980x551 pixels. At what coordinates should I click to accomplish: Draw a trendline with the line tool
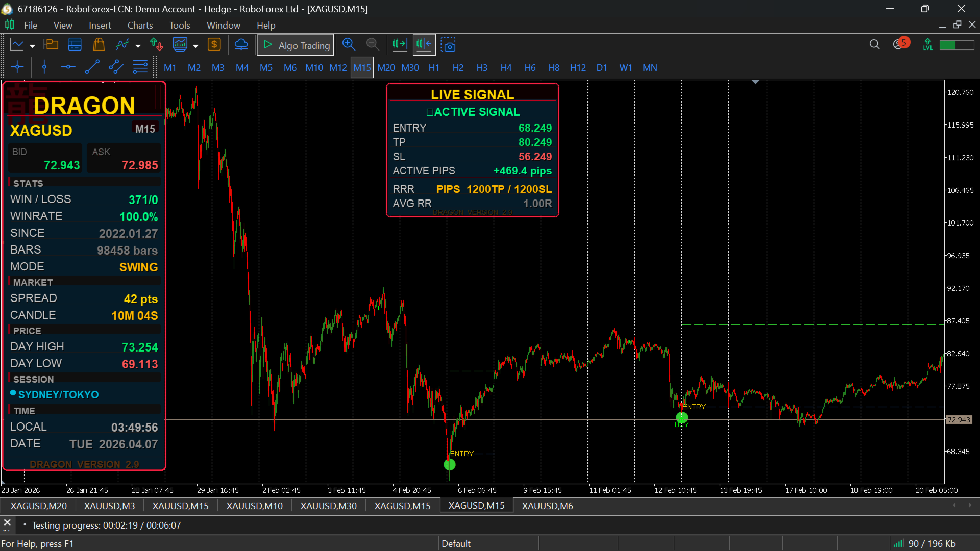(x=92, y=67)
